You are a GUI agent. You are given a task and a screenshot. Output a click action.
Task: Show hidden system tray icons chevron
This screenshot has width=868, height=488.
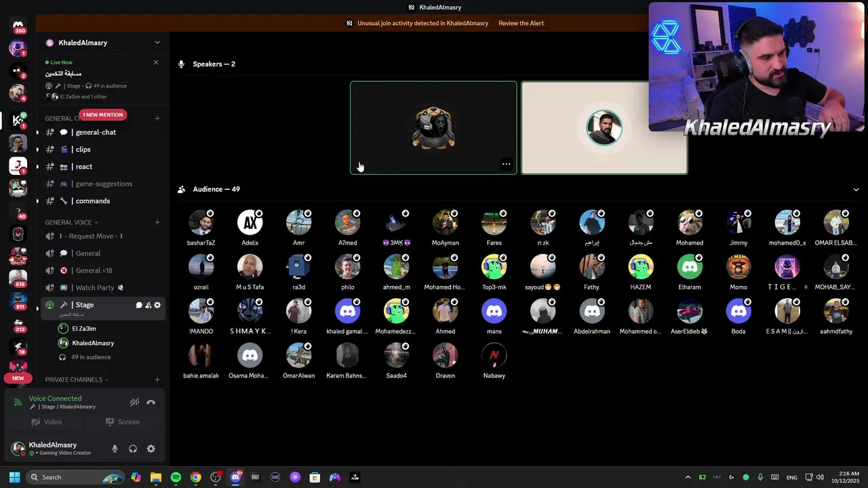pos(688,477)
